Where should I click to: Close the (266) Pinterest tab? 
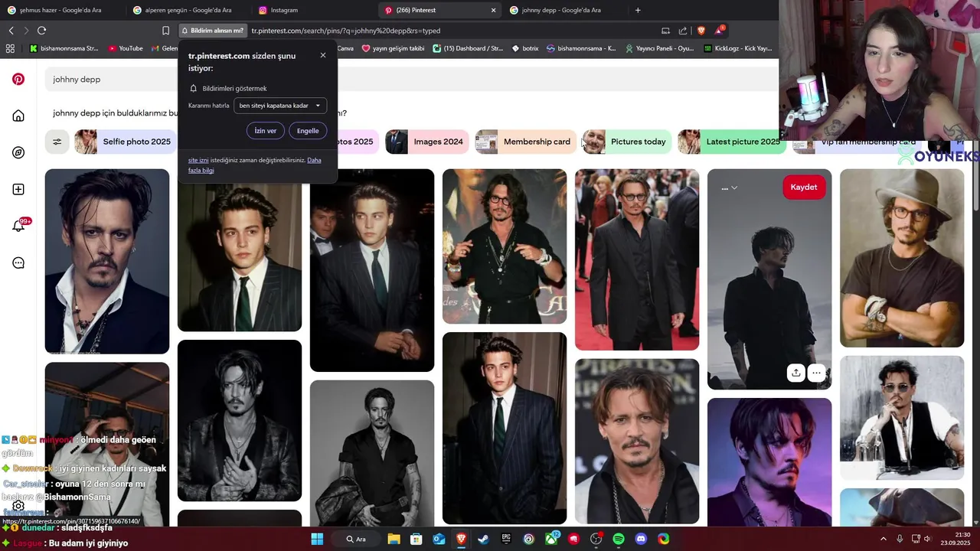coord(493,10)
